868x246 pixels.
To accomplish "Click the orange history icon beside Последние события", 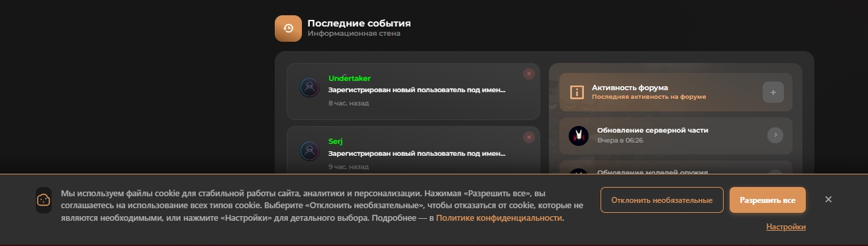I will (288, 29).
